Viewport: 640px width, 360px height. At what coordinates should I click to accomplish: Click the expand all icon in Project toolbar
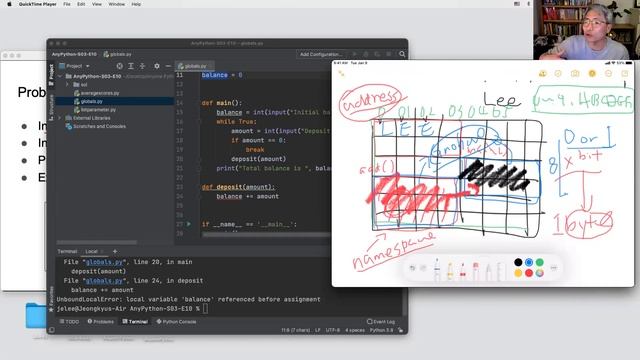pyautogui.click(x=131, y=66)
